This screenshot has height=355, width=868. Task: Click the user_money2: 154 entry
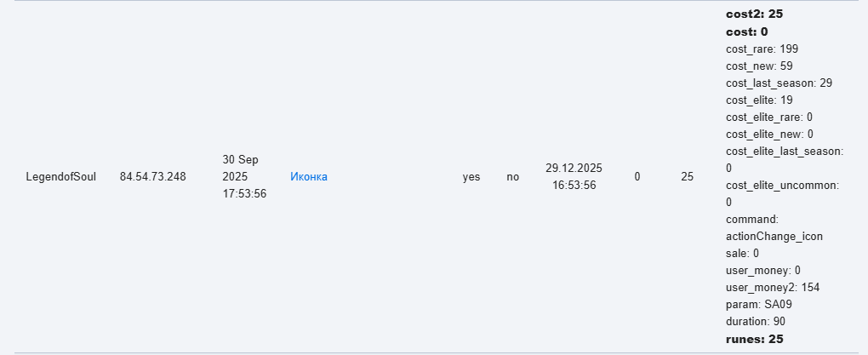point(772,287)
